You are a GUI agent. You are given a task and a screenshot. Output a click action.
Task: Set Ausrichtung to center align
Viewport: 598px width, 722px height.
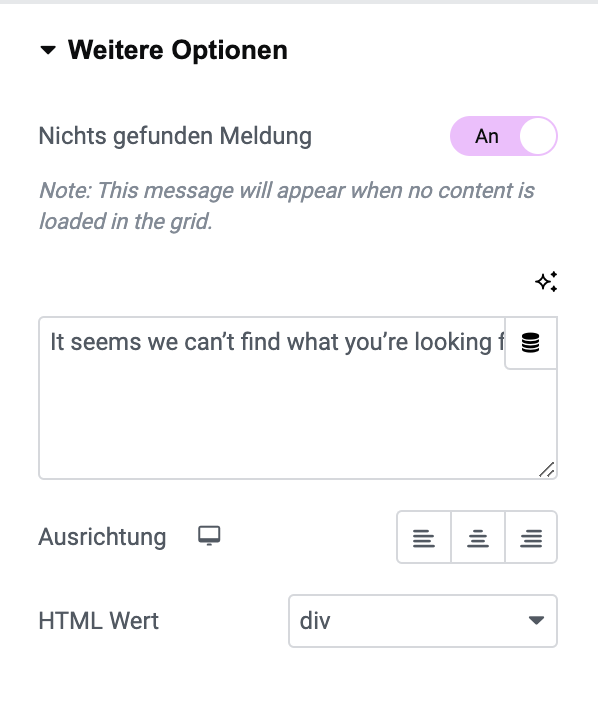click(x=477, y=537)
